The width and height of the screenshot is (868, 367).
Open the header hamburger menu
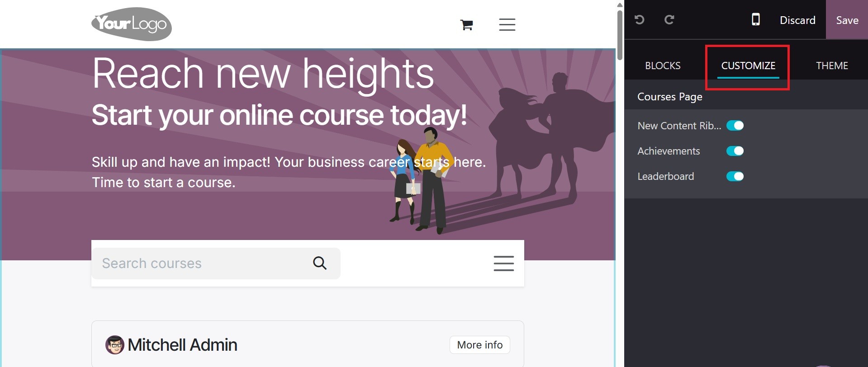coord(507,24)
